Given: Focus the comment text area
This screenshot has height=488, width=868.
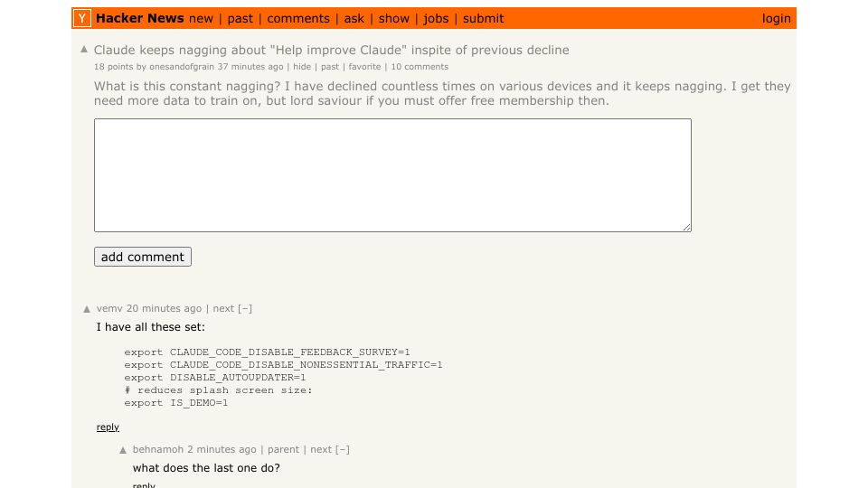Looking at the screenshot, I should click(392, 174).
